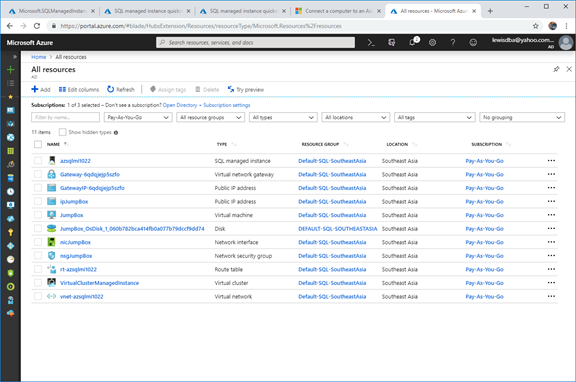Click the Open Directory link

pos(180,105)
